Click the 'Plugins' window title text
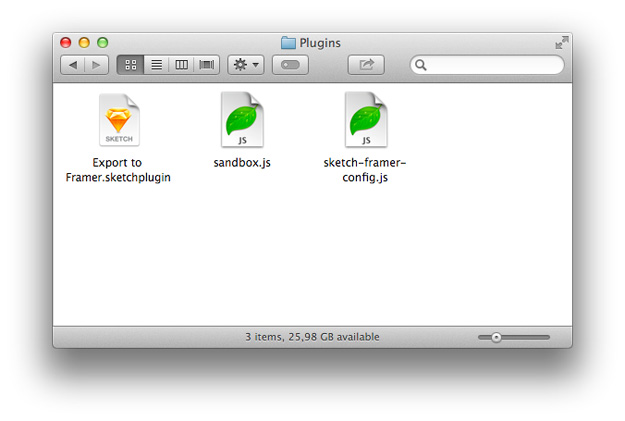The height and width of the screenshot is (421, 625). [320, 43]
